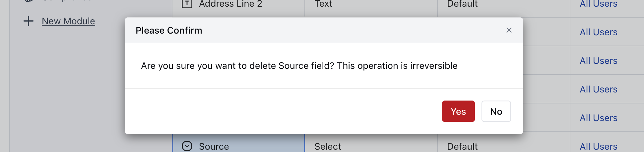644x152 pixels.
Task: Click the circled chevron icon beside Source
Action: [x=187, y=146]
